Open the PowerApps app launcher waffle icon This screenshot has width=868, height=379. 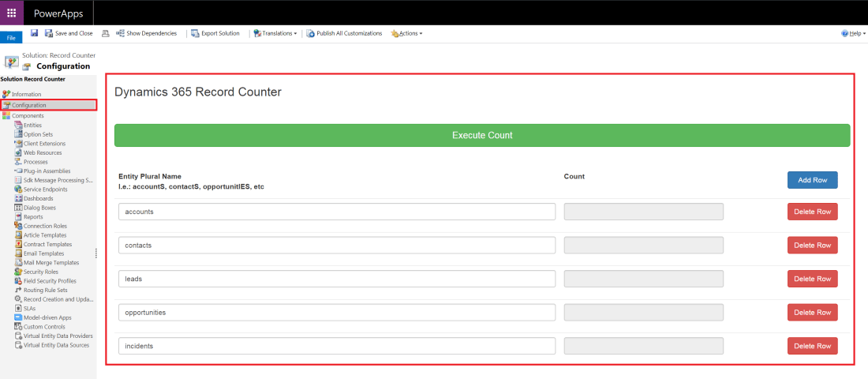[11, 13]
